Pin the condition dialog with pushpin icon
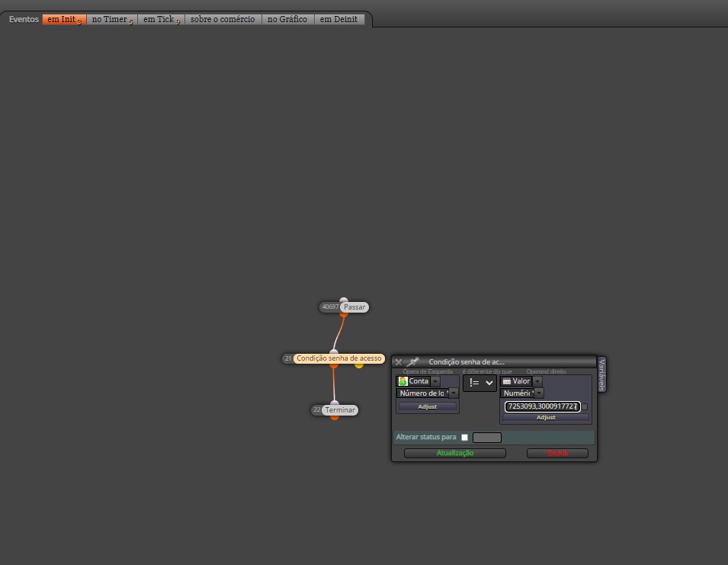 (x=412, y=361)
